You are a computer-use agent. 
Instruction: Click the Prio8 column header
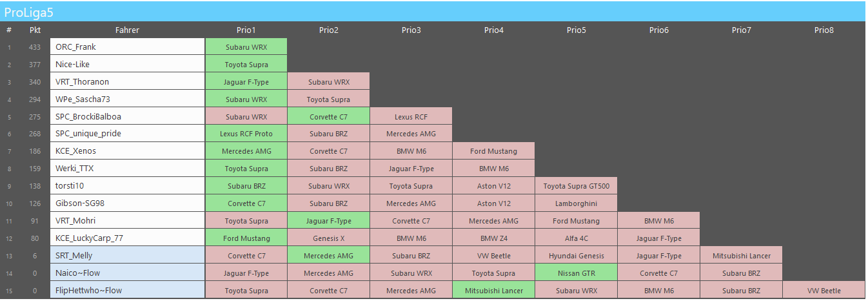(824, 30)
